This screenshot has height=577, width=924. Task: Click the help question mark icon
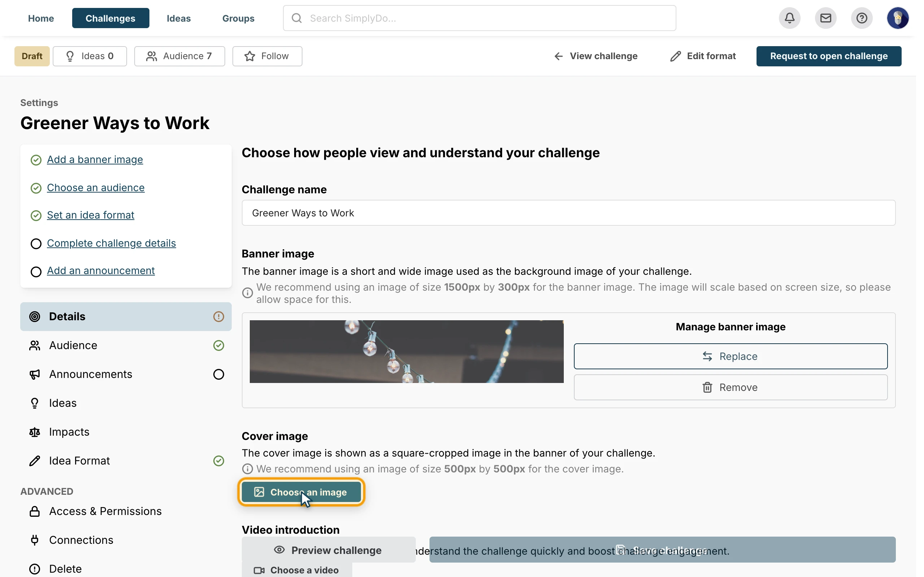(x=862, y=18)
